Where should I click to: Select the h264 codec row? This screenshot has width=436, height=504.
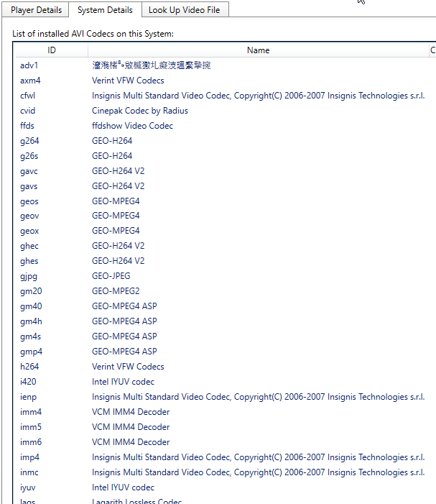226,367
